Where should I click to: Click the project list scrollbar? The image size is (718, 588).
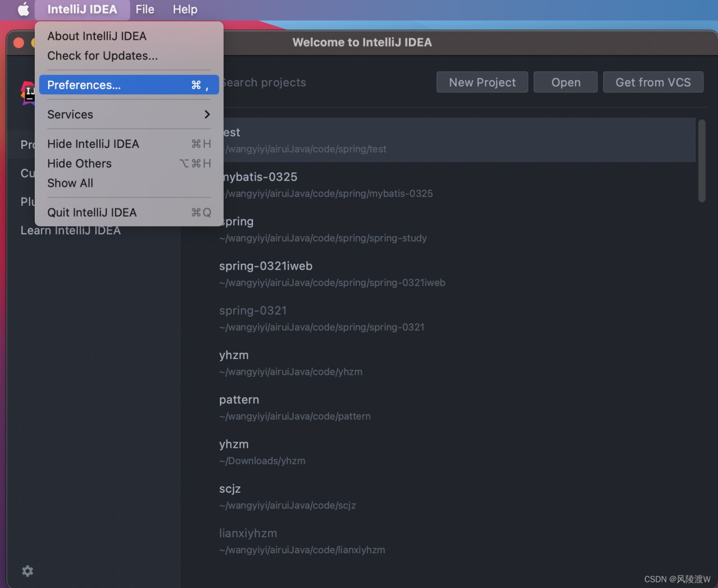point(702,161)
